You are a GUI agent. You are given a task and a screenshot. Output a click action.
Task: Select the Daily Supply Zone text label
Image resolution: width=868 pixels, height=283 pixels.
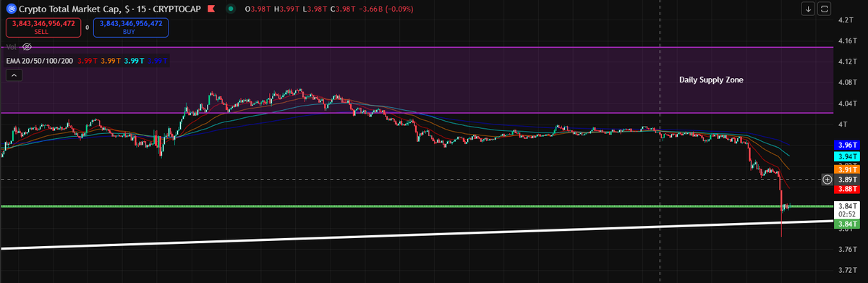point(711,79)
